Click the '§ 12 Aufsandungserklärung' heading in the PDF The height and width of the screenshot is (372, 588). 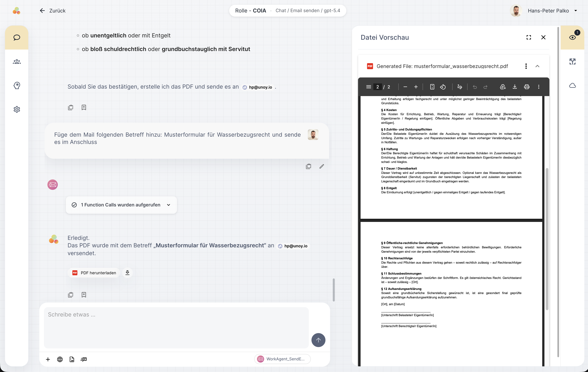401,289
